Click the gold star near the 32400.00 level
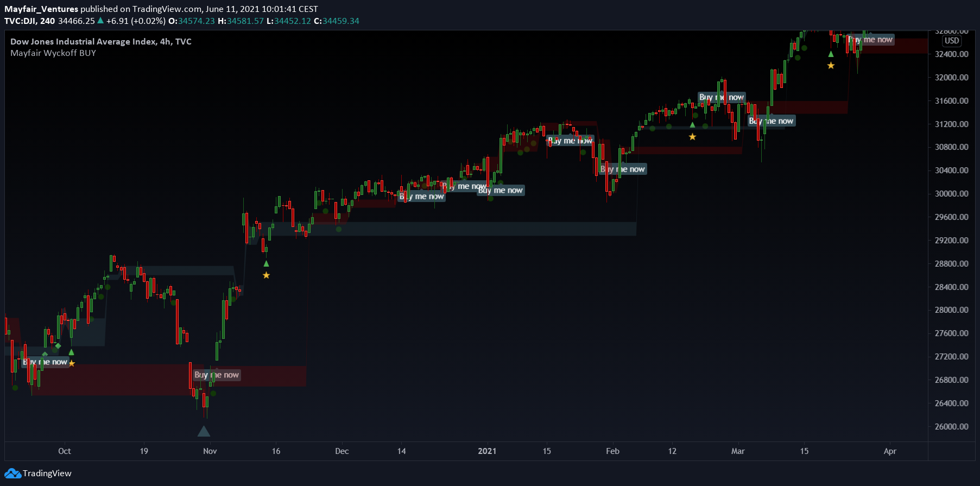 [x=831, y=66]
